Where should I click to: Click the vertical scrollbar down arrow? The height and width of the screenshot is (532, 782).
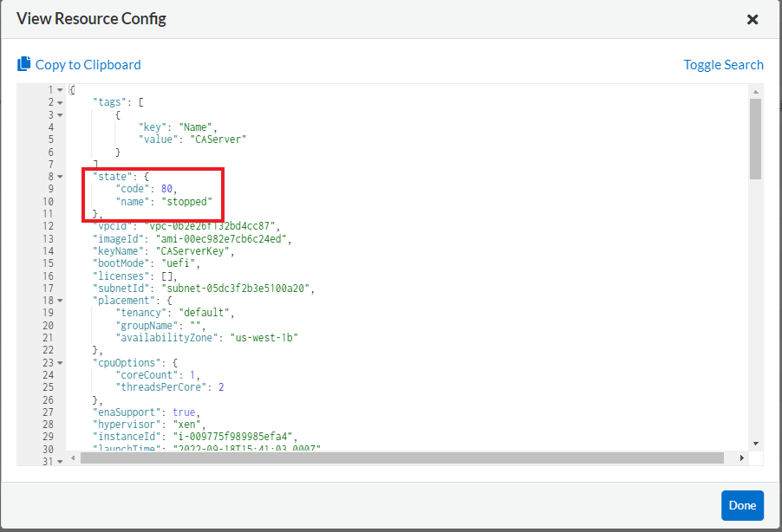tap(756, 444)
